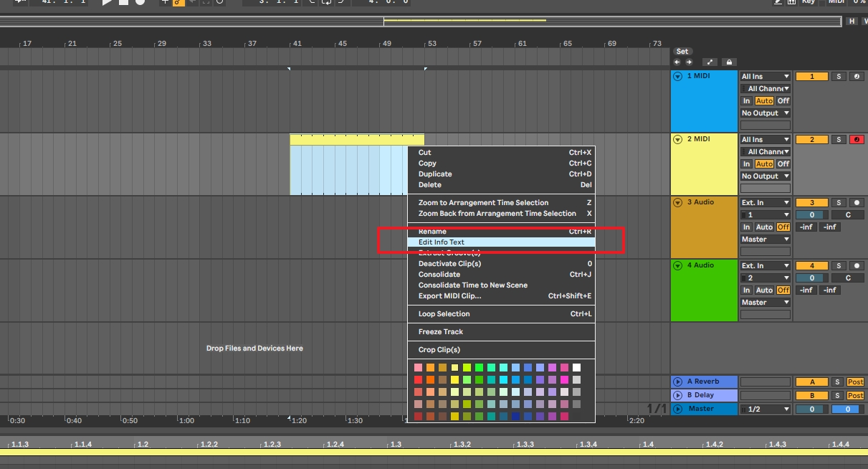Arm track 3 Audio for recording
The height and width of the screenshot is (469, 868).
click(x=857, y=203)
